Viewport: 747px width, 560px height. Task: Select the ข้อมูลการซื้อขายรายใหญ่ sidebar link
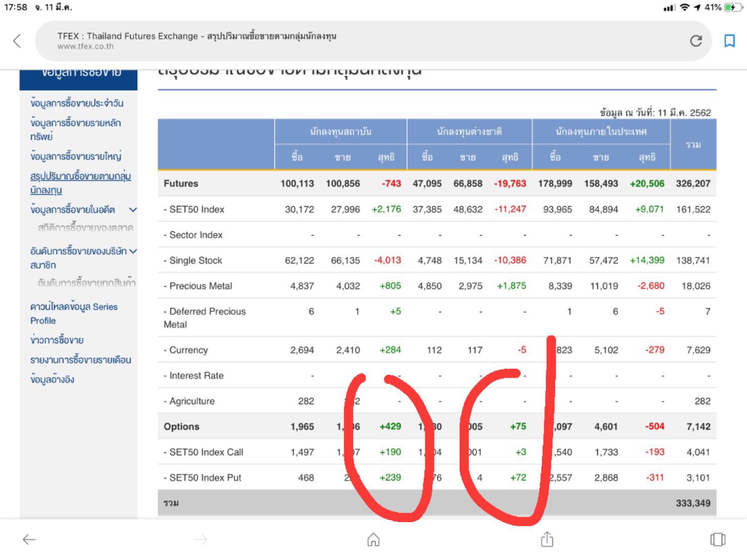tap(76, 156)
